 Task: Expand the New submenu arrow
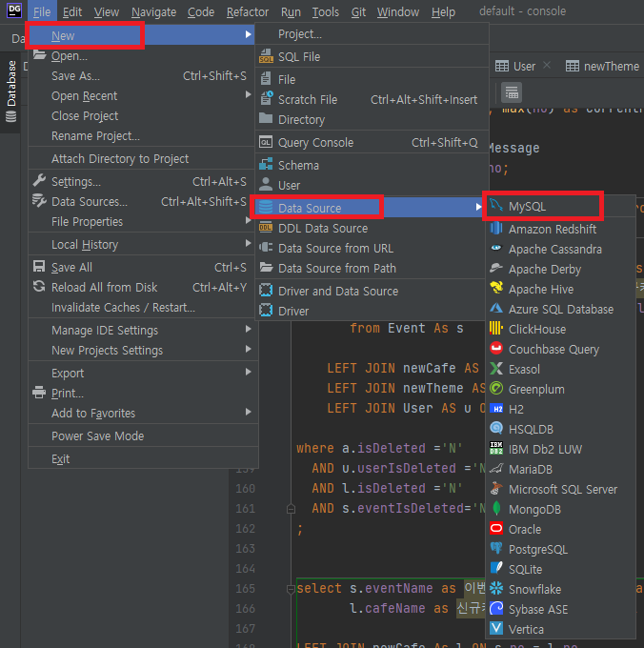(248, 34)
